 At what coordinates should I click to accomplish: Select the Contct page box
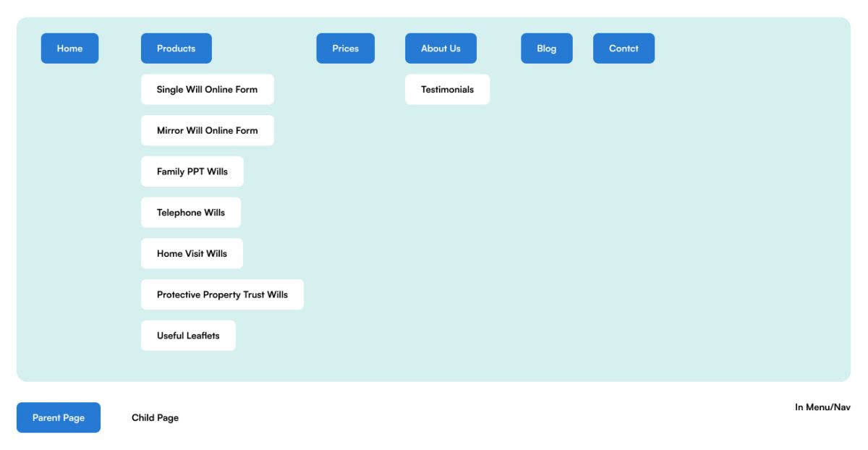tap(624, 48)
